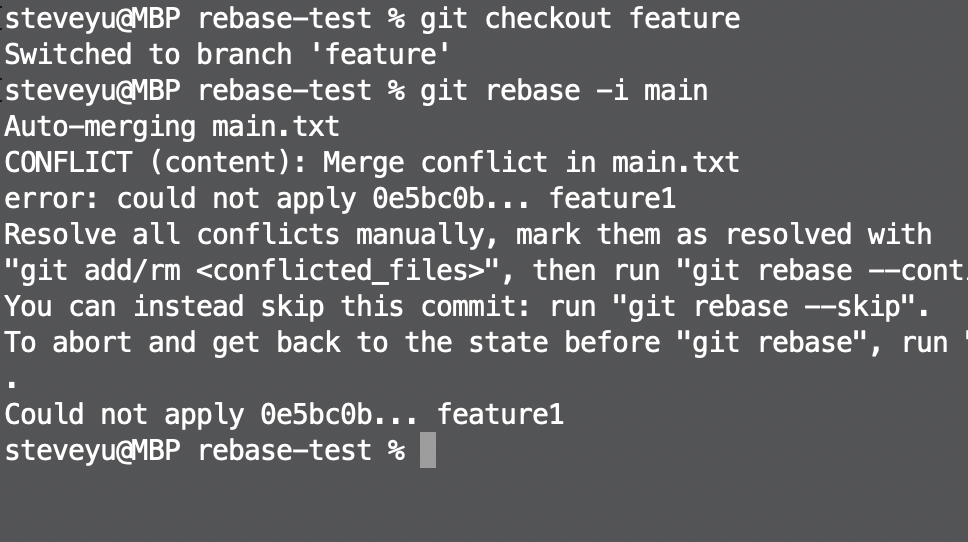Image resolution: width=968 pixels, height=542 pixels.
Task: Click the terminal cursor block at the prompt
Action: point(428,450)
